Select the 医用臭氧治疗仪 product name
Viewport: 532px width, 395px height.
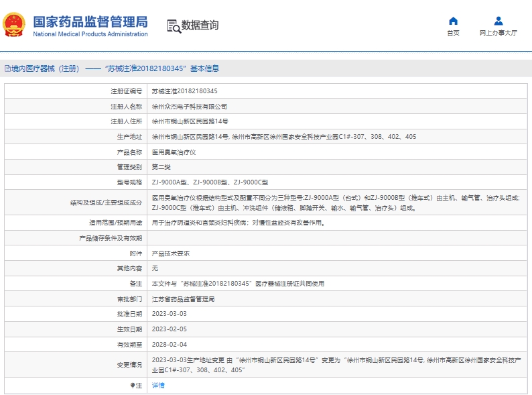click(174, 152)
